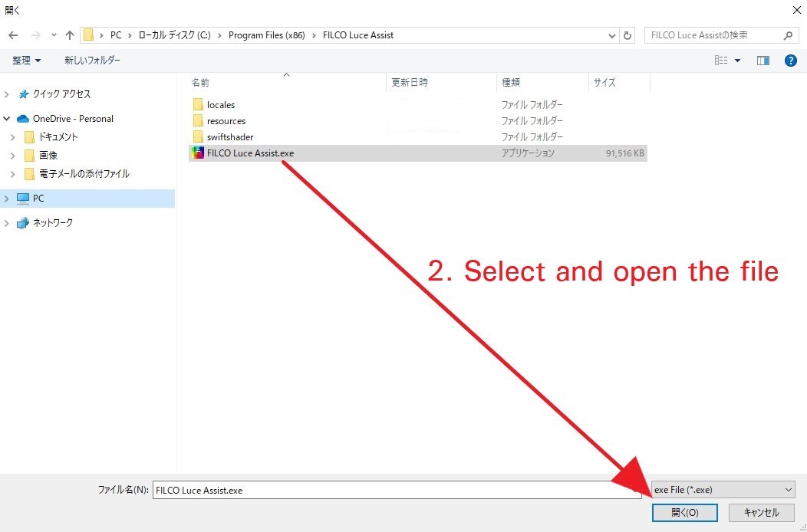Open ドキュメント in the navigation pane
Screen dimensions: 807x532
pyautogui.click(x=58, y=137)
